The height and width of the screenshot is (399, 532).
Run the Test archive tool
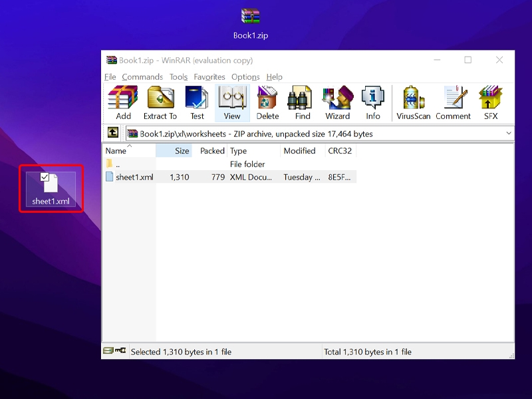pyautogui.click(x=198, y=103)
